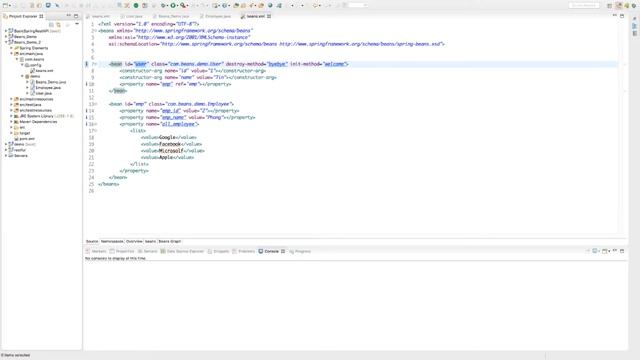Expand Spring Elements in the tree

(11, 48)
